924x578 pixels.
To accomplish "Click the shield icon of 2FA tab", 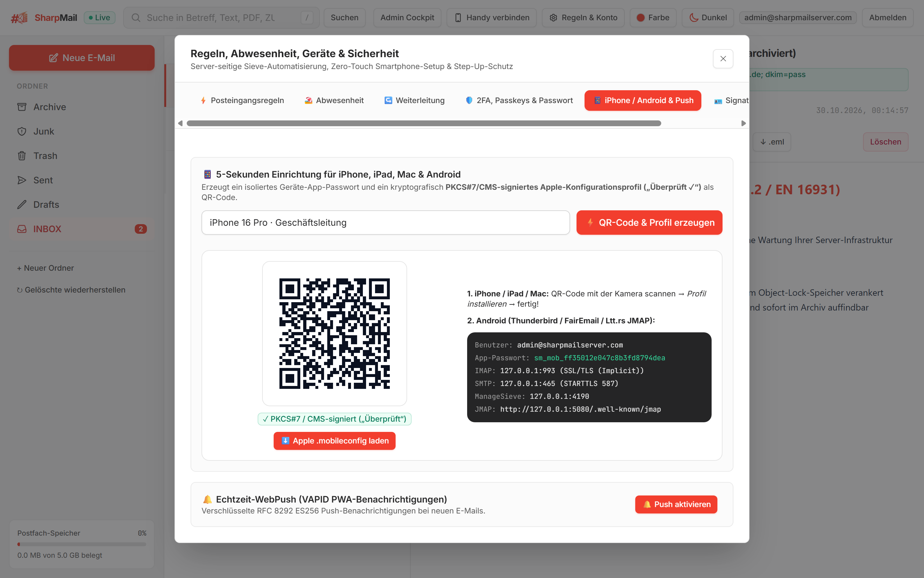I will click(469, 101).
